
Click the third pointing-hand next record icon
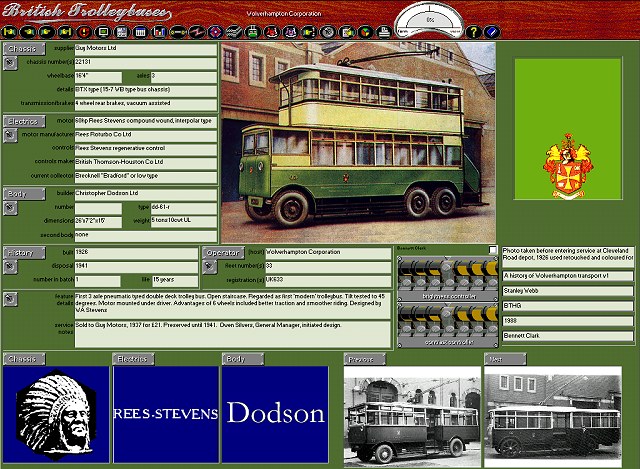(x=47, y=32)
